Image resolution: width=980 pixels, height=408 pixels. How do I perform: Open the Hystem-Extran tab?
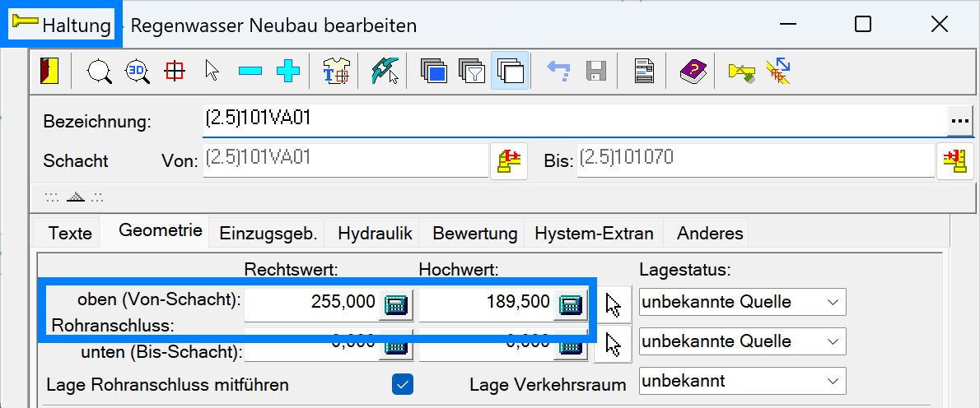coord(593,234)
